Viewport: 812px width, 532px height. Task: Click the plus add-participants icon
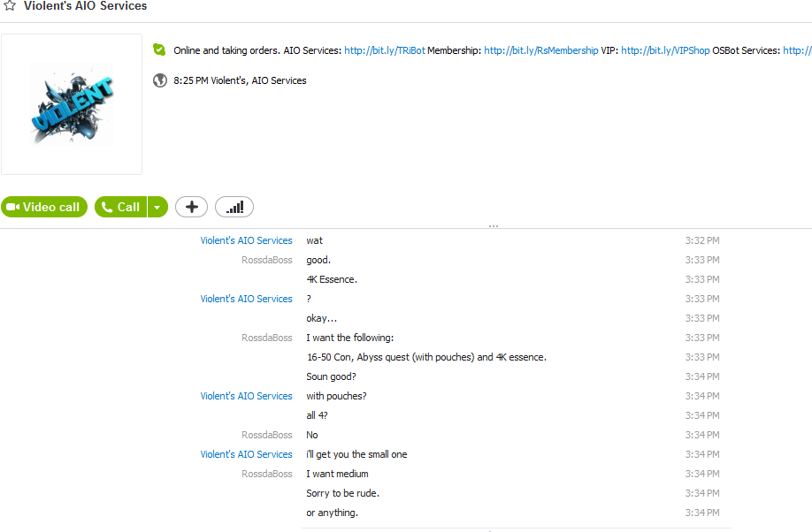click(x=192, y=207)
